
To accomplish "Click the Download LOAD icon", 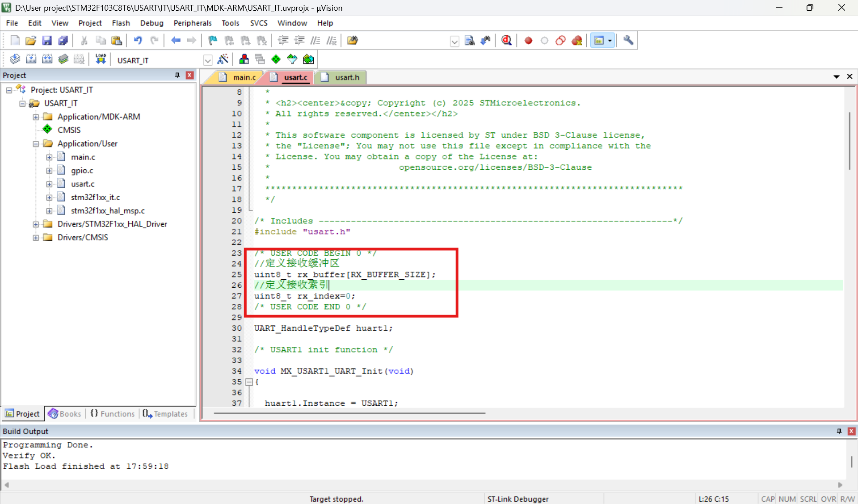I will (x=101, y=59).
